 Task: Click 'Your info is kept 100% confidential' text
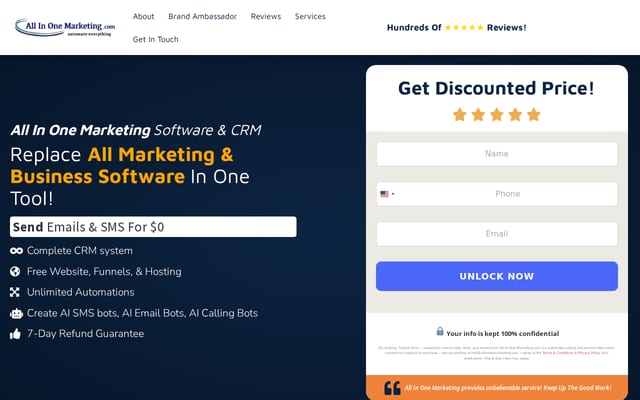point(502,333)
